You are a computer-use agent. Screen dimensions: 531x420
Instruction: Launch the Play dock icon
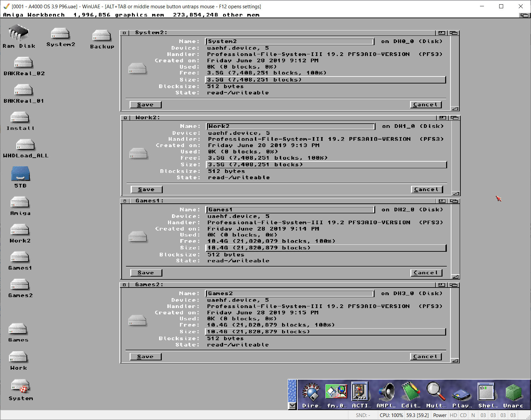(462, 395)
